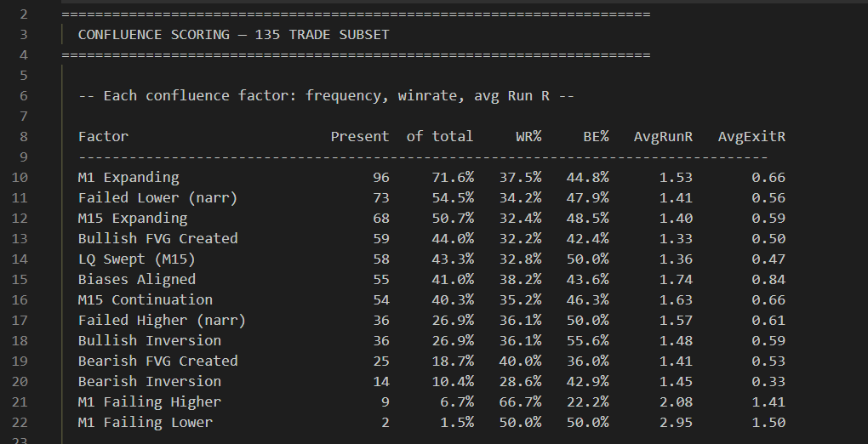Click the 'M1 Failing Higher' factor label

pyautogui.click(x=150, y=402)
